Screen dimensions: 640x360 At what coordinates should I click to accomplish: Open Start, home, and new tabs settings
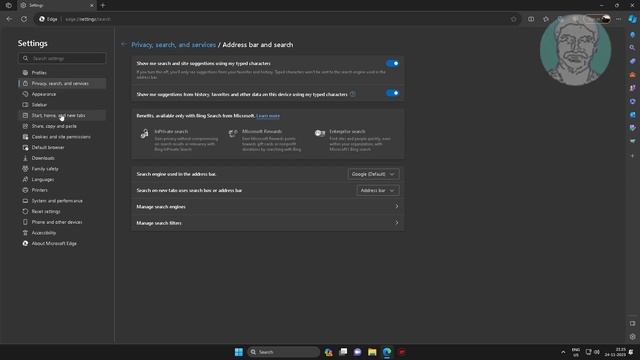pyautogui.click(x=62, y=116)
